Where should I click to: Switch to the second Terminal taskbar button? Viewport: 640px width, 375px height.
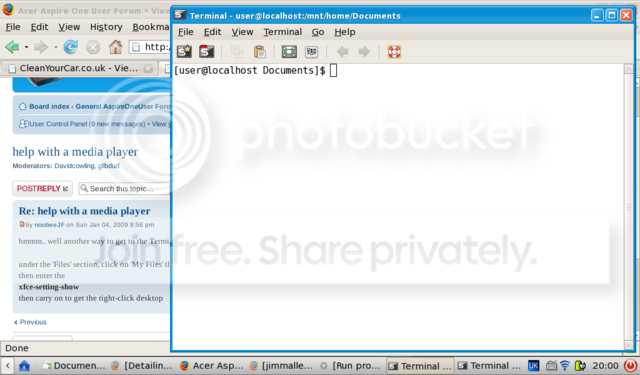point(489,366)
